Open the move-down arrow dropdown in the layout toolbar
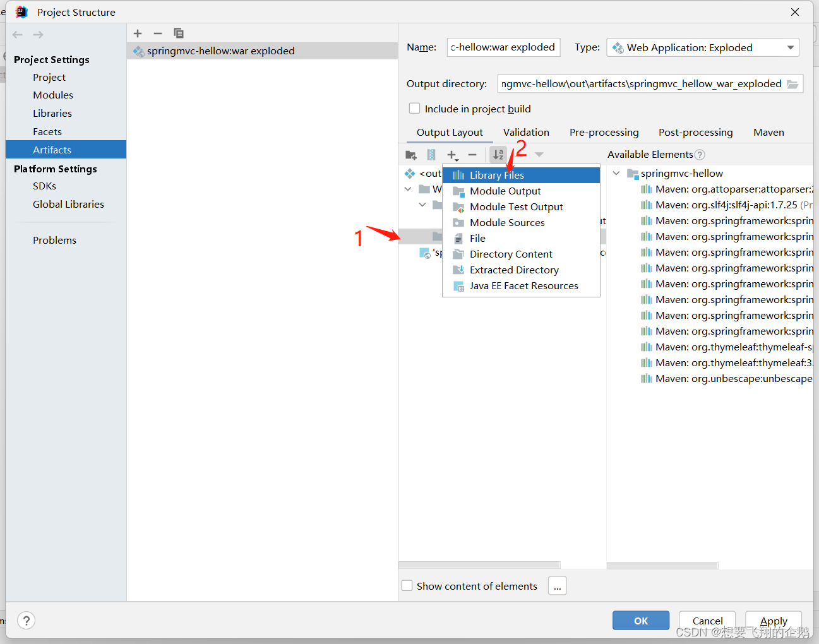Screen dimensions: 819x644 (x=539, y=155)
